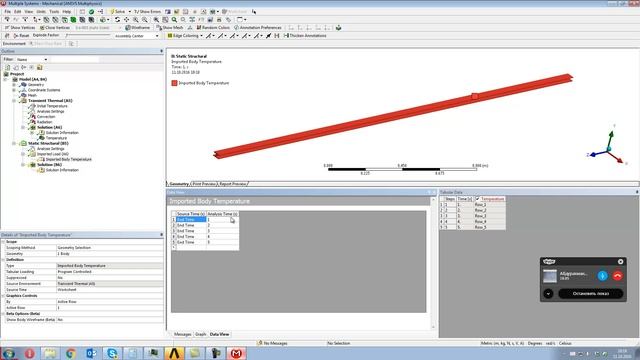Toggle Wireframe display mode
Screen dimensions: 640x360
138,28
